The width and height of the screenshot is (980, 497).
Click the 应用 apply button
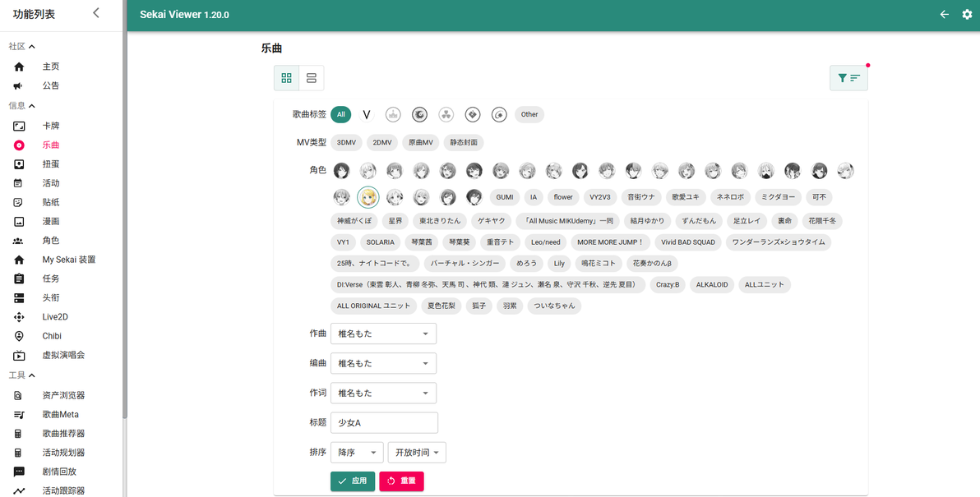(353, 481)
